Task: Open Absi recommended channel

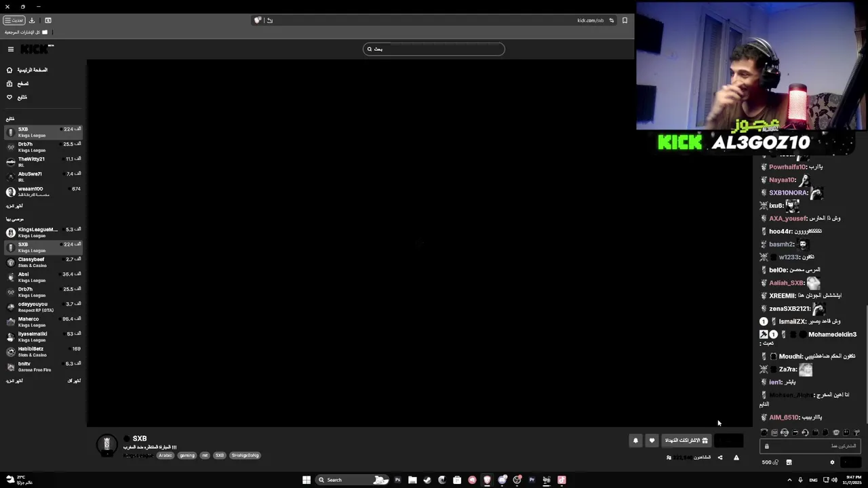Action: (43, 277)
